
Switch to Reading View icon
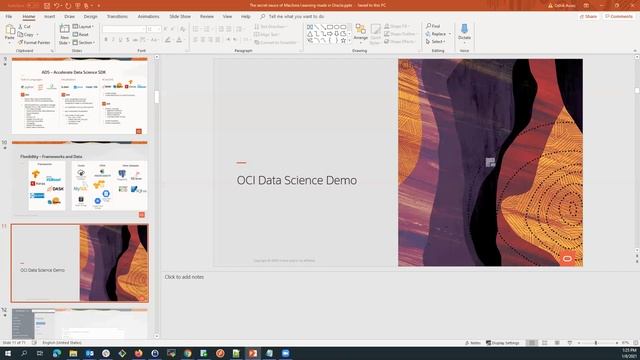click(557, 343)
